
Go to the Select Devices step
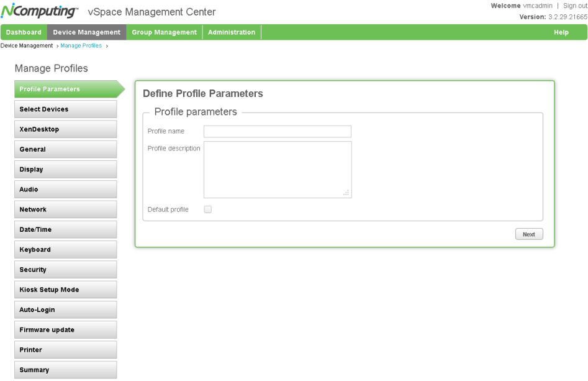[66, 109]
